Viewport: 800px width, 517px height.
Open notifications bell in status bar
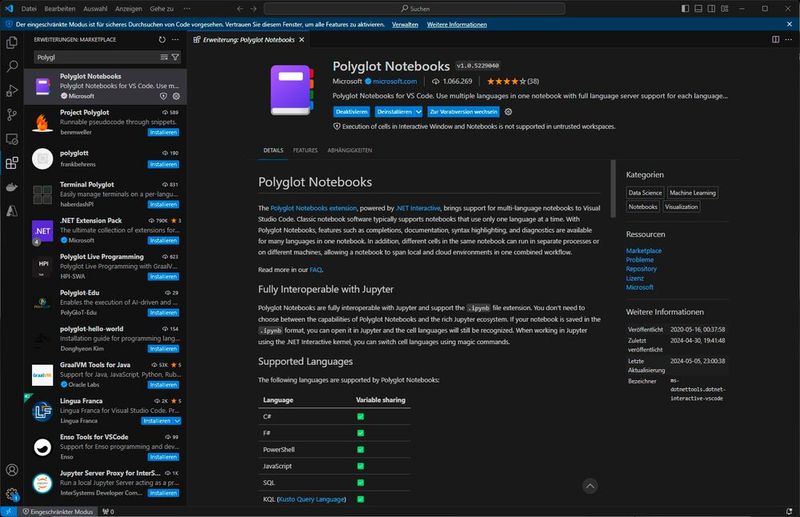[x=789, y=511]
